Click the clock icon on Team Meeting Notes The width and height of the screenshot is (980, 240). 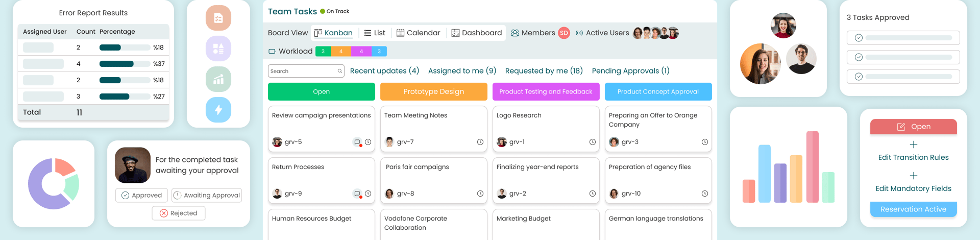coord(480,142)
